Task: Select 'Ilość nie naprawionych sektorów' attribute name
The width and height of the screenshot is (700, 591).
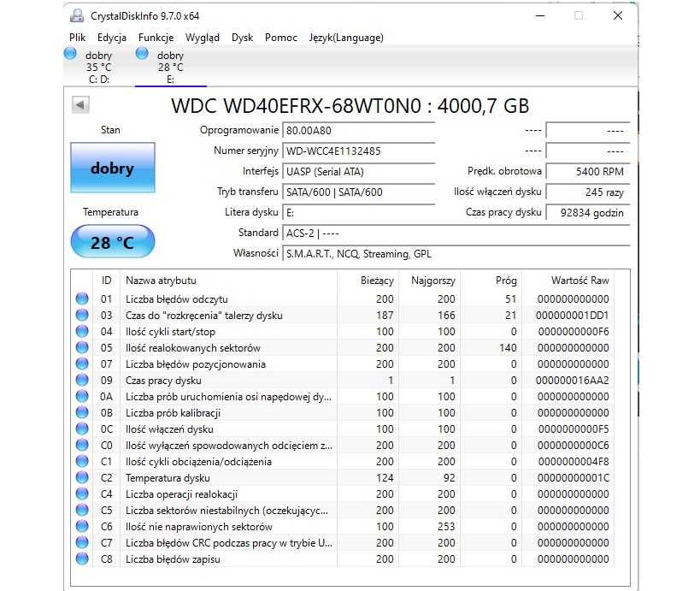Action: tap(199, 527)
